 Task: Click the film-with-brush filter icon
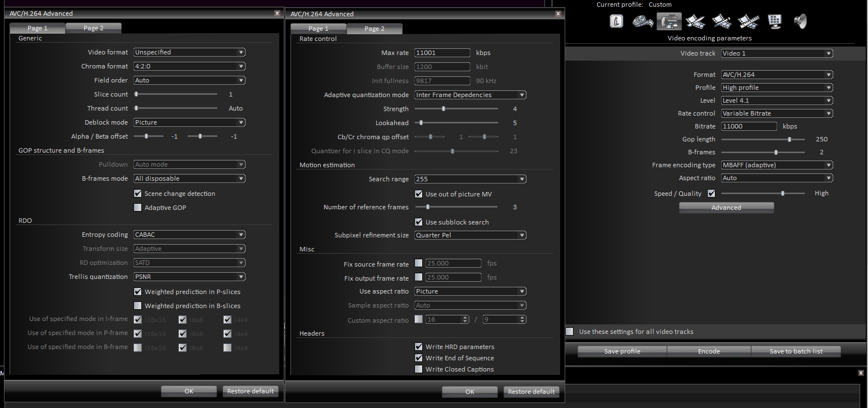click(x=722, y=21)
